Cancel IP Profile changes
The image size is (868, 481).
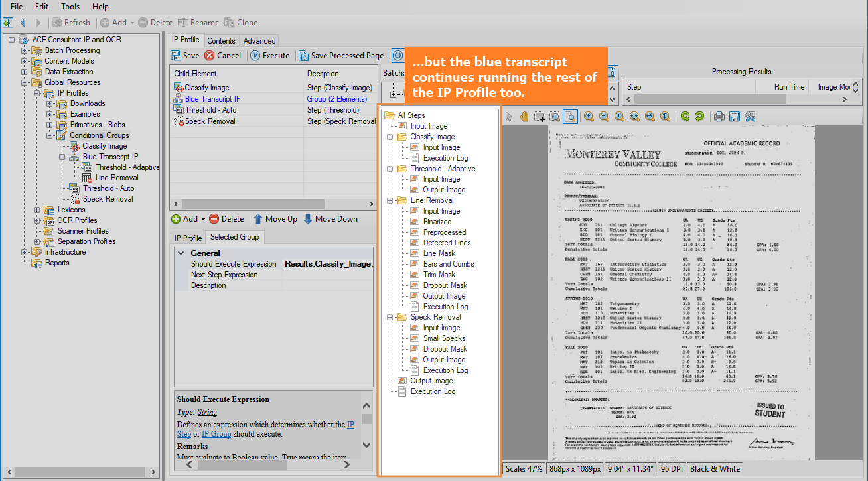pos(222,56)
